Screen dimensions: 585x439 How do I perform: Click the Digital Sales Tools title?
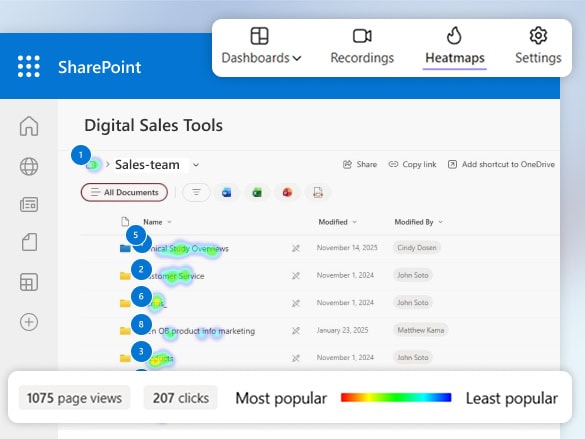[153, 125]
